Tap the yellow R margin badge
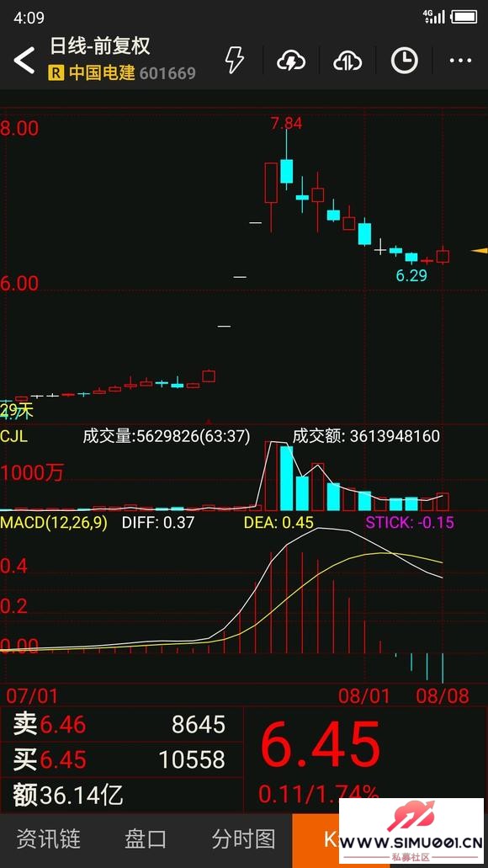The image size is (488, 868). [56, 73]
